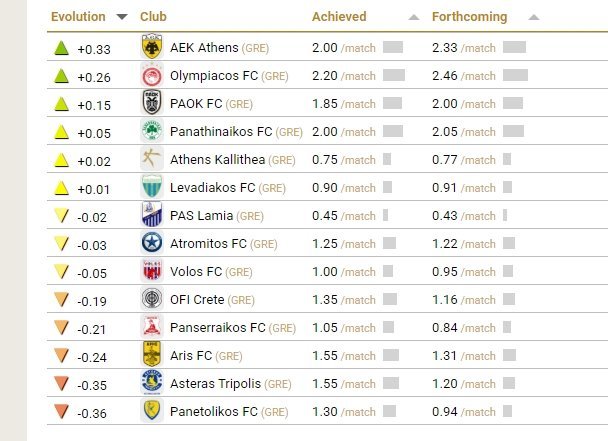Click the Panathinaikos FC shamrock logo

[x=152, y=131]
